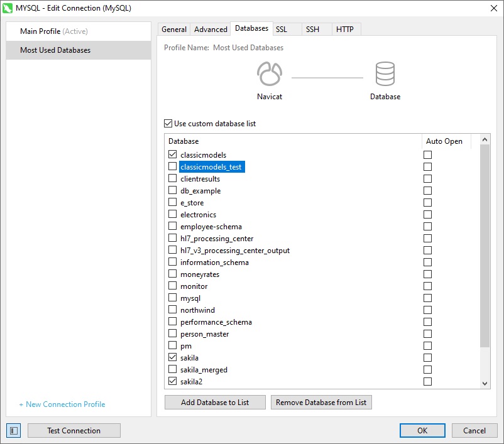
Task: Open + New Connection Profile
Action: [62, 405]
